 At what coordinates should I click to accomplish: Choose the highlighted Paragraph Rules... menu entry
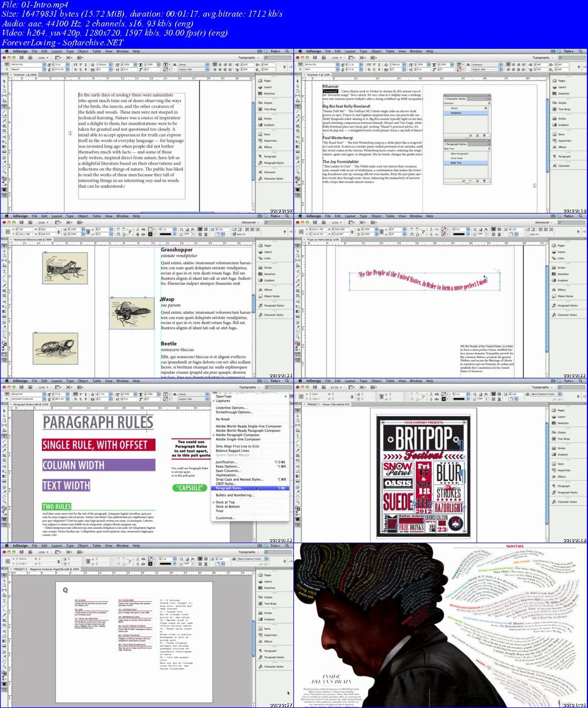250,488
